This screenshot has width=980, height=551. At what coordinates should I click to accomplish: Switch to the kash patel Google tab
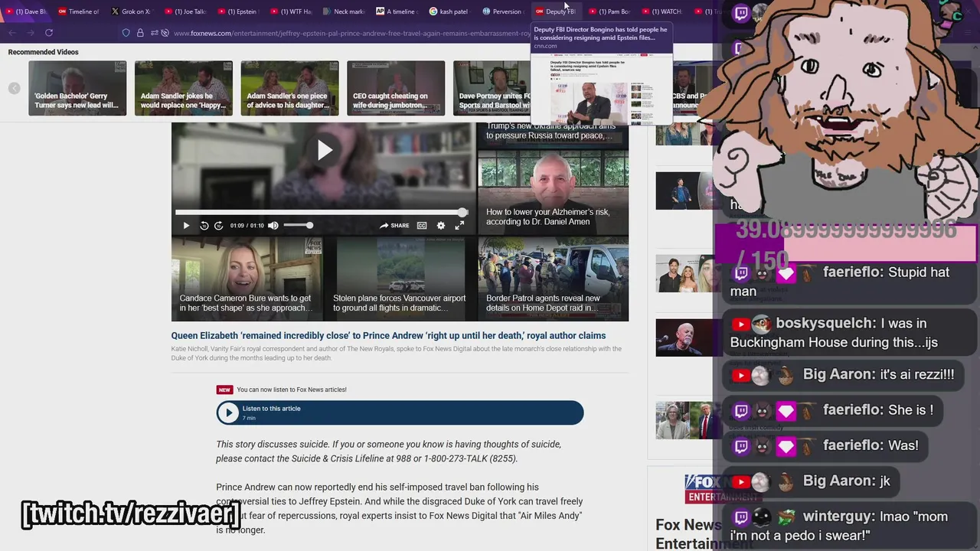pos(448,11)
